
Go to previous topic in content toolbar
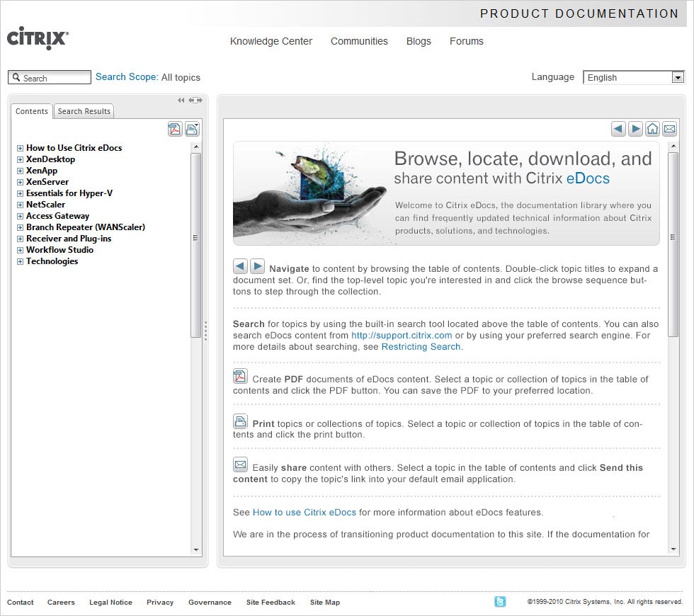point(618,129)
